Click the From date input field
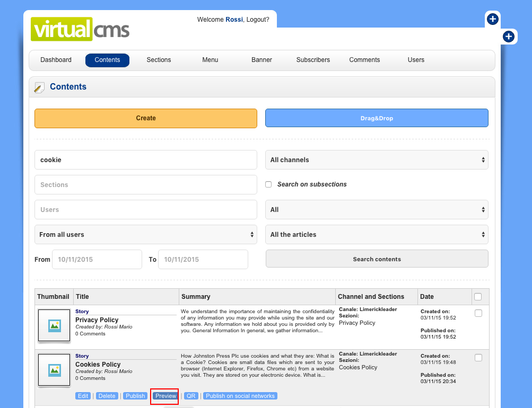This screenshot has height=408, width=532. [97, 260]
